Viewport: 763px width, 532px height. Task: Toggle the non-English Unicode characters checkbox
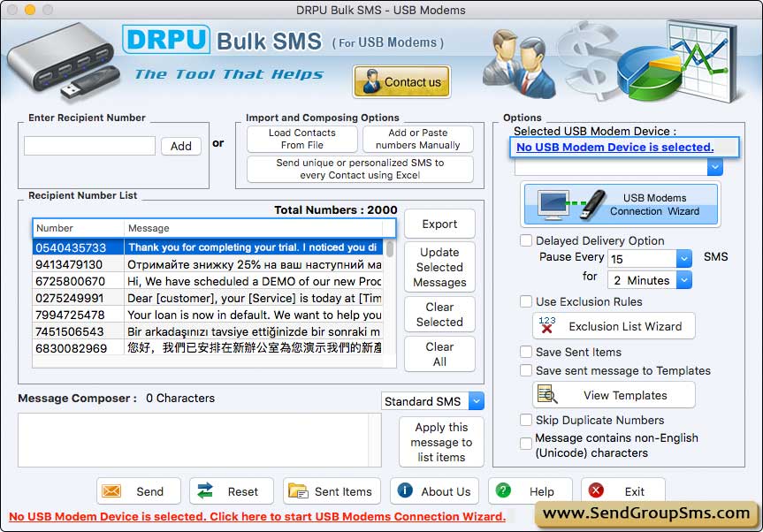(526, 444)
